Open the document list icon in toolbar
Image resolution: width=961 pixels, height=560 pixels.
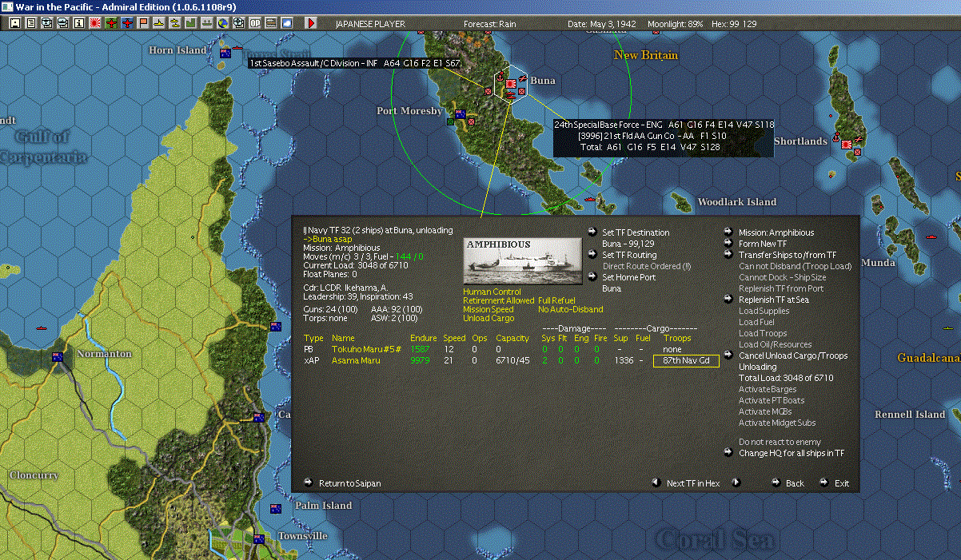point(31,23)
